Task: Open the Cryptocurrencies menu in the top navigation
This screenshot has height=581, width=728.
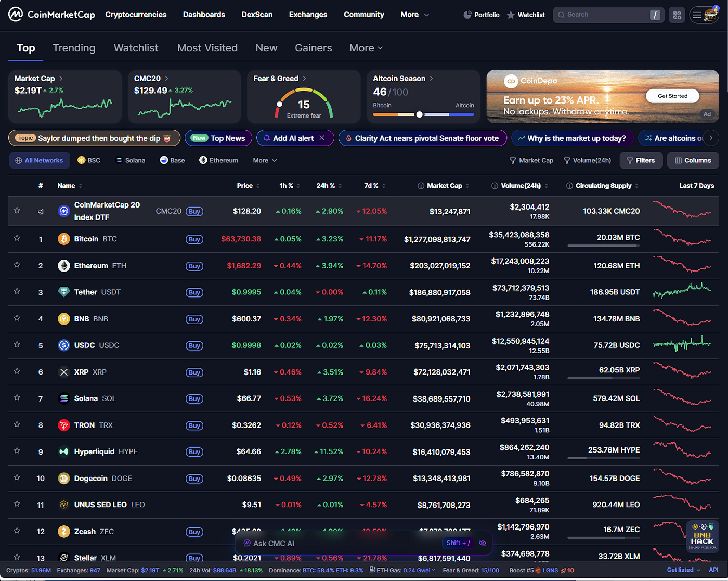Action: [136, 15]
